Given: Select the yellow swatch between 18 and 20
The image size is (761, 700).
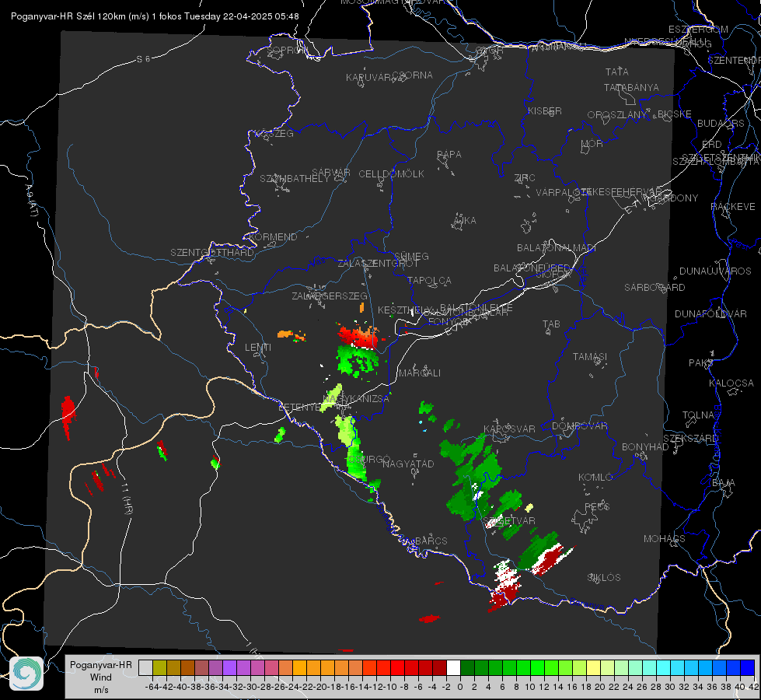Looking at the screenshot, I should pos(593,667).
